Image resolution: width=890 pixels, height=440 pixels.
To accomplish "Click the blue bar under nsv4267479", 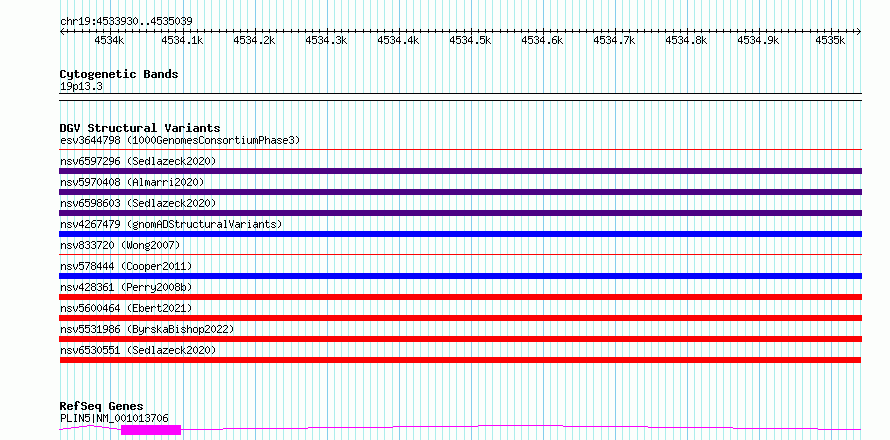I will (x=460, y=234).
